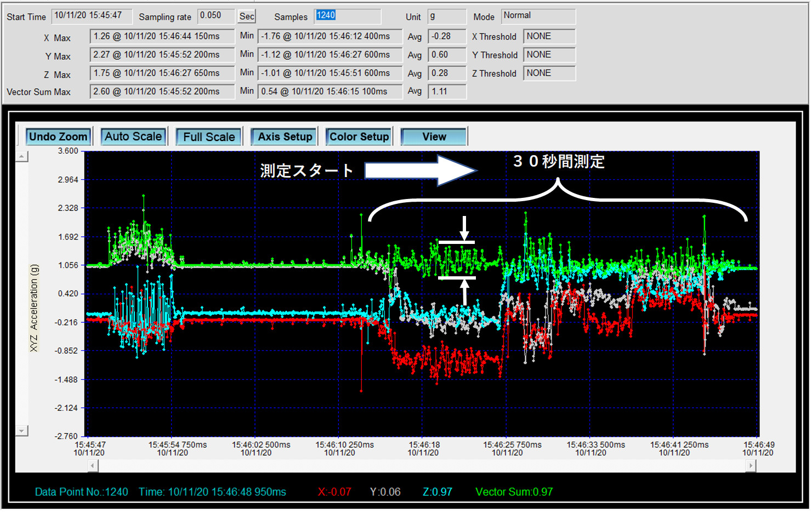Click the Y Threshold field NONE
The height and width of the screenshot is (512, 812).
tap(549, 55)
